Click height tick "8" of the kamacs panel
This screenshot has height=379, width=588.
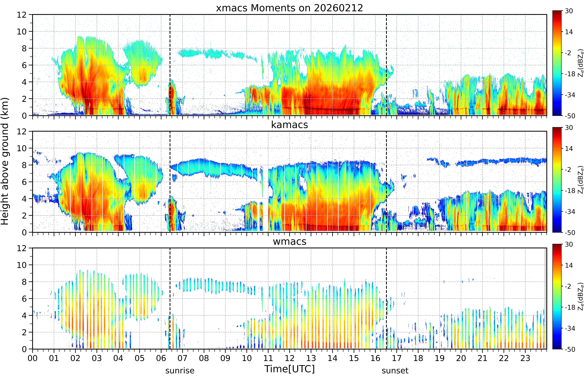click(24, 165)
